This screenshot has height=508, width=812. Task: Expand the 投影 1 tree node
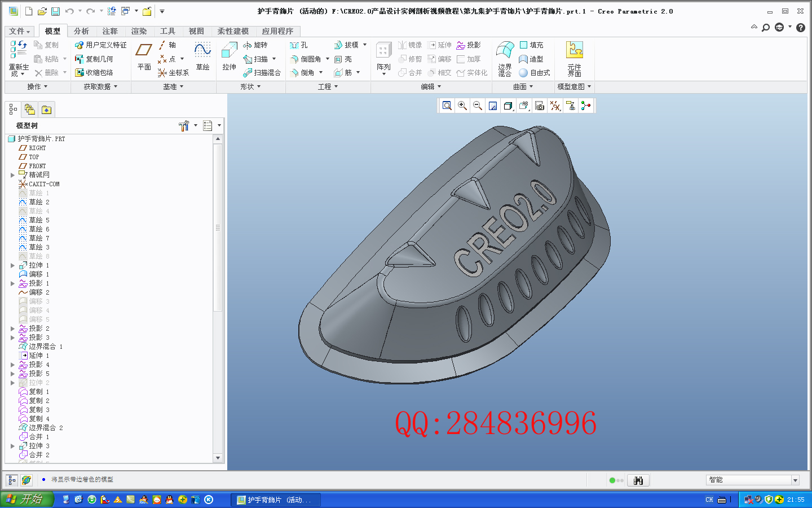click(x=12, y=283)
